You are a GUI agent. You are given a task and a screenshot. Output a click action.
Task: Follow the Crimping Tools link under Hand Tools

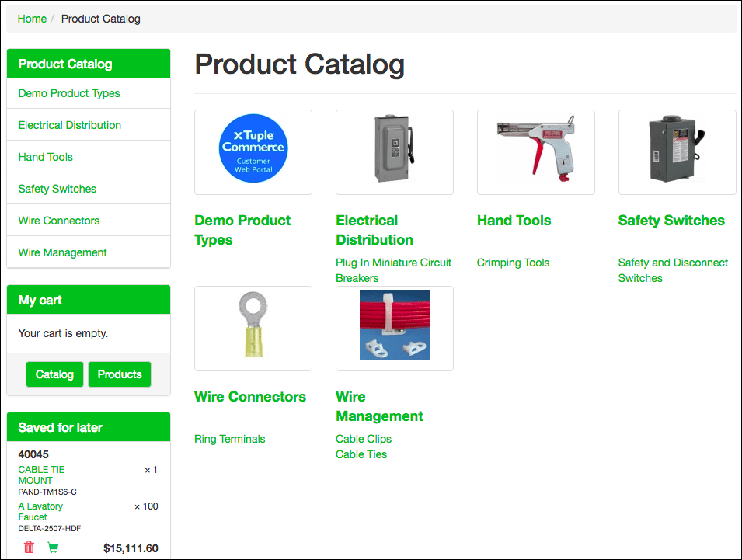click(513, 263)
